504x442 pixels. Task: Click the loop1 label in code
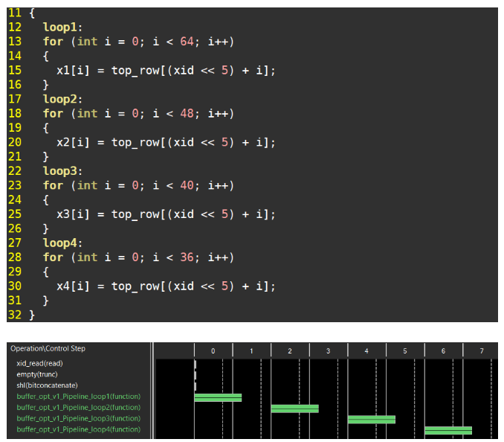coord(62,28)
